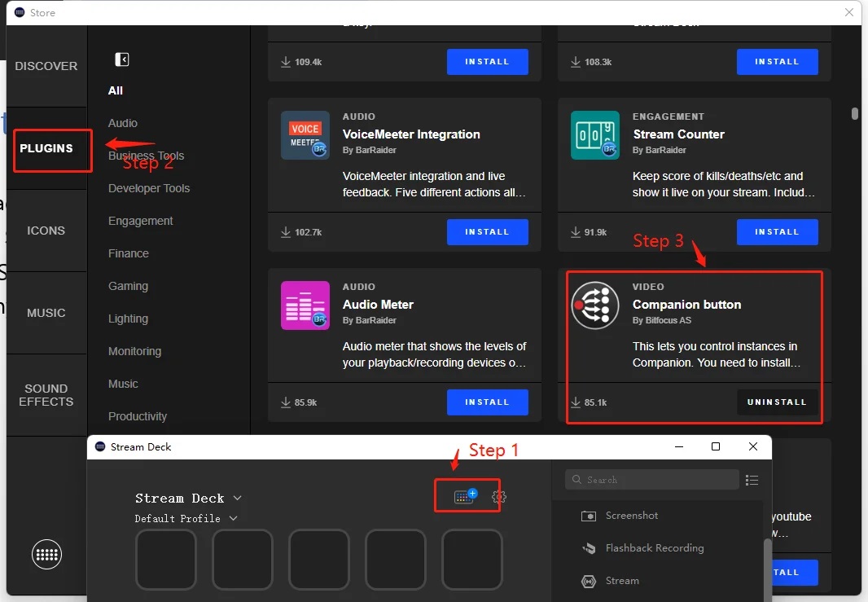The image size is (868, 602).
Task: Close the Store window
Action: tap(848, 12)
